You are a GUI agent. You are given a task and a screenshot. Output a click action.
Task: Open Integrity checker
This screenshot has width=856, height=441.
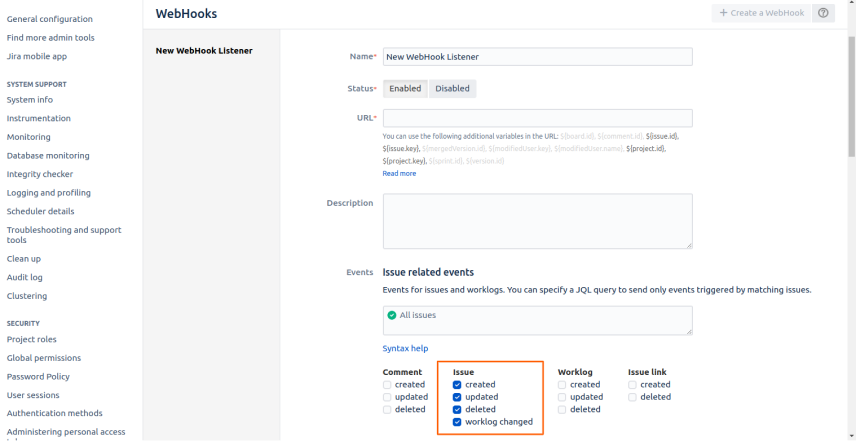[40, 174]
